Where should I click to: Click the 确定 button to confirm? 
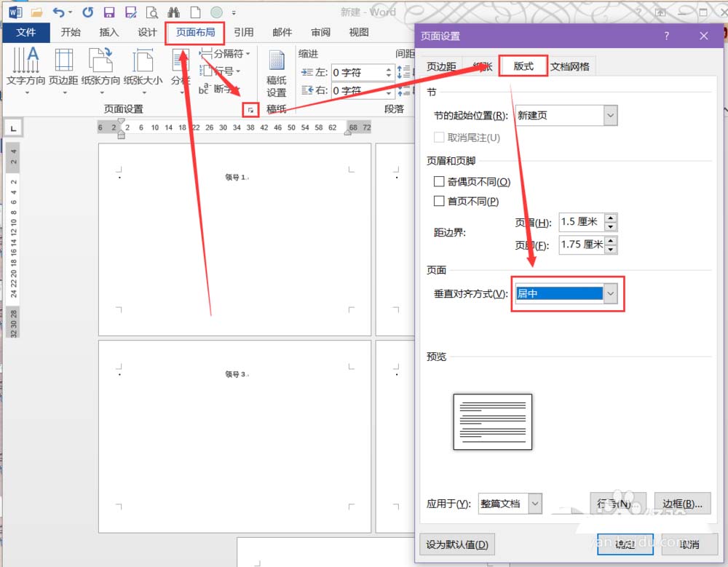tap(625, 544)
